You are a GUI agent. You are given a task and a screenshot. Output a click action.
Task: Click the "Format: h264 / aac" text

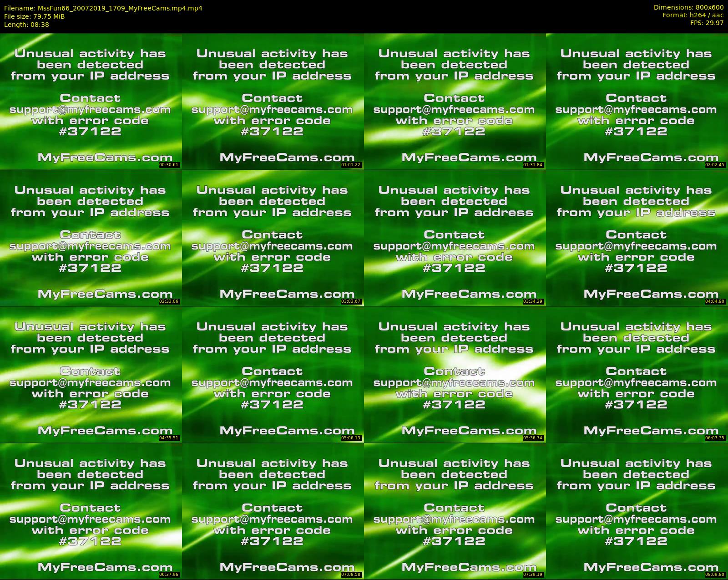point(693,15)
